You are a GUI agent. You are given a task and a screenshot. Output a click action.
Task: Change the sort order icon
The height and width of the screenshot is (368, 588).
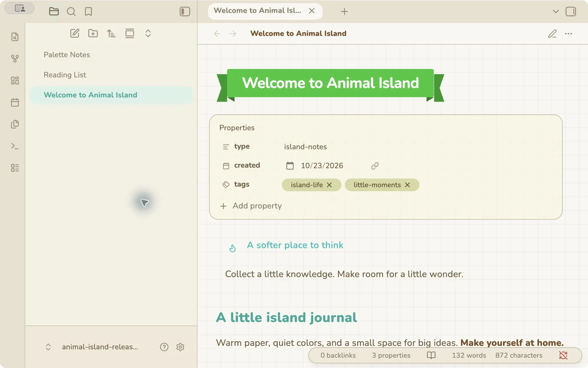(111, 33)
